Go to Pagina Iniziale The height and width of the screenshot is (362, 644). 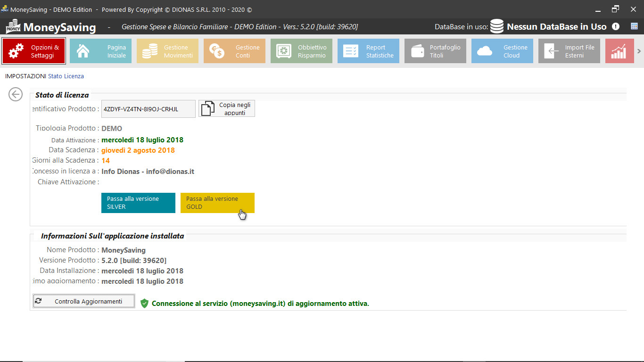(x=100, y=51)
